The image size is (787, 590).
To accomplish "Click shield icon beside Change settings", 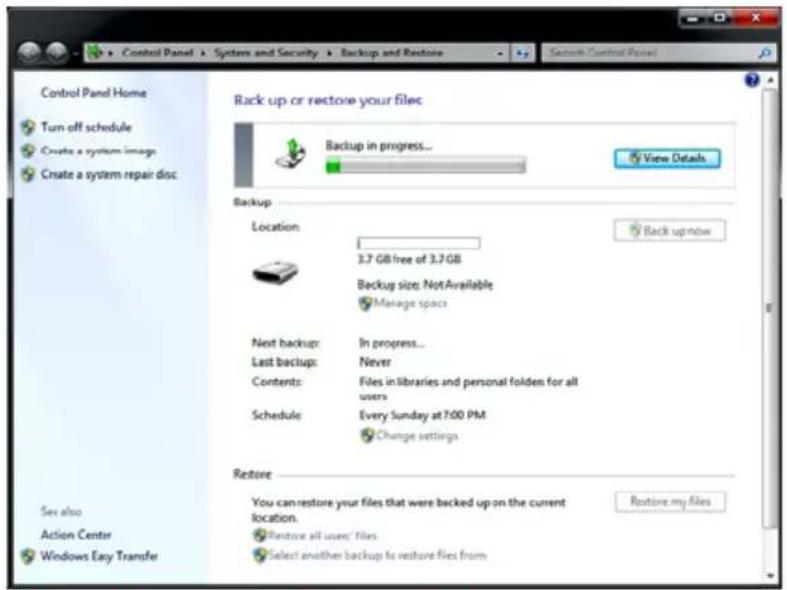I will (367, 435).
